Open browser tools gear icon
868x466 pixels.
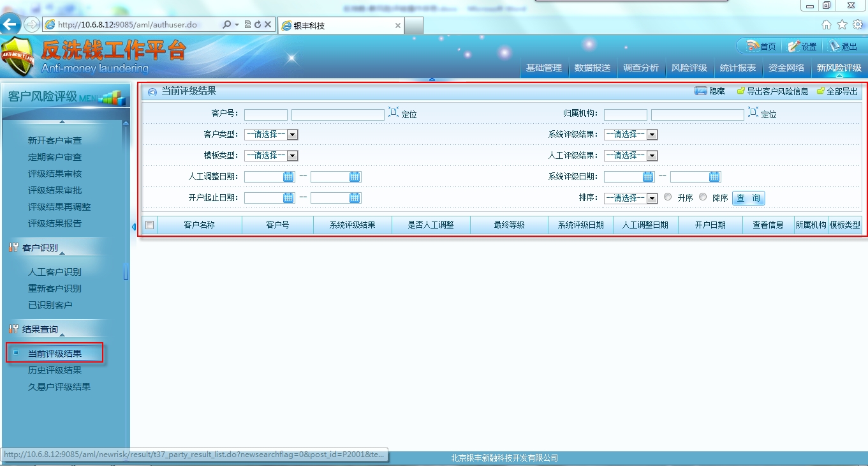857,25
